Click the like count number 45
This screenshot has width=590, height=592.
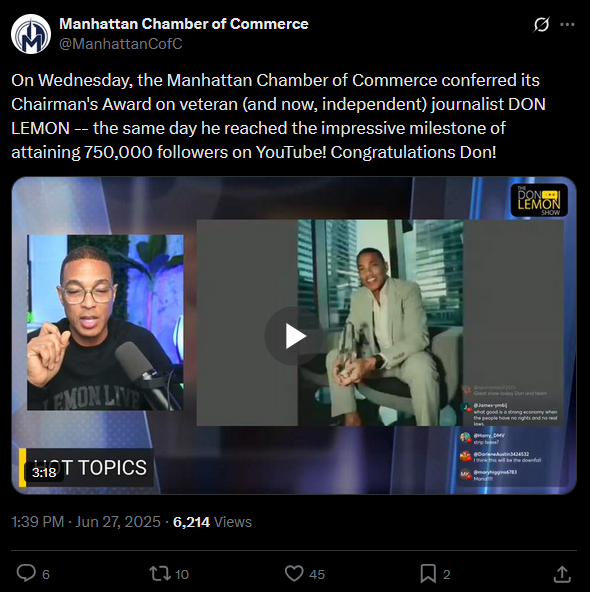[317, 574]
